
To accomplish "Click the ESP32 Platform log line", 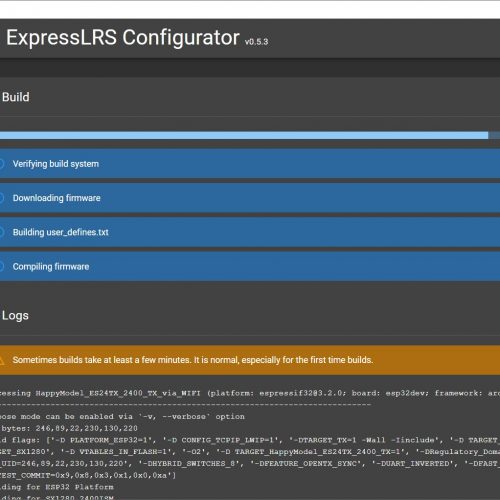I will tap(57, 487).
